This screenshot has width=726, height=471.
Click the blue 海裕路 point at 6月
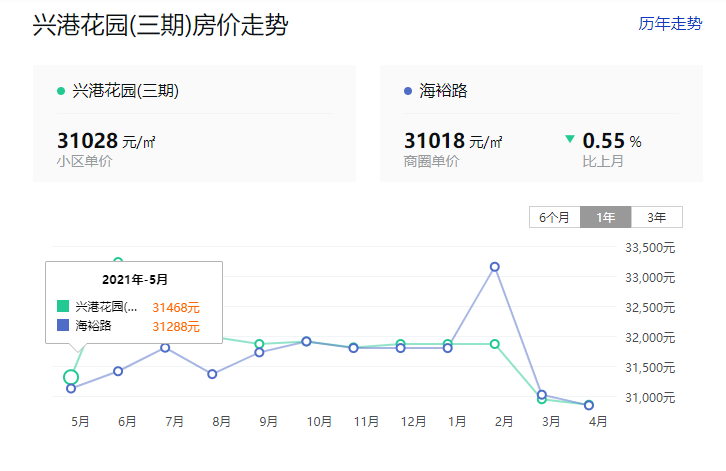(118, 371)
